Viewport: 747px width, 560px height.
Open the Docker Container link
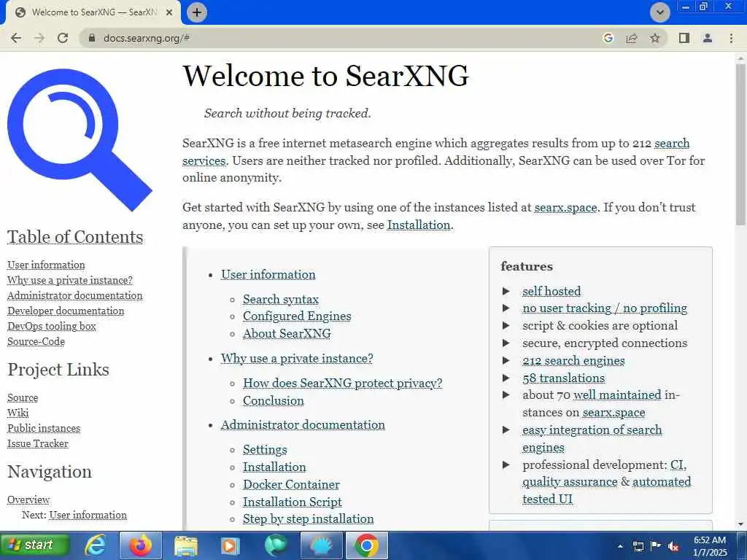point(291,484)
